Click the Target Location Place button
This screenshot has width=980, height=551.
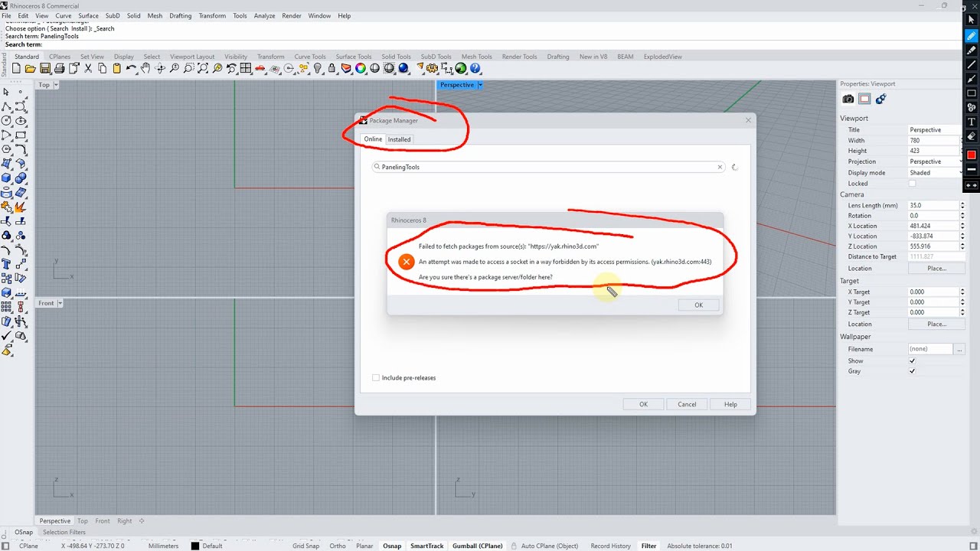936,324
